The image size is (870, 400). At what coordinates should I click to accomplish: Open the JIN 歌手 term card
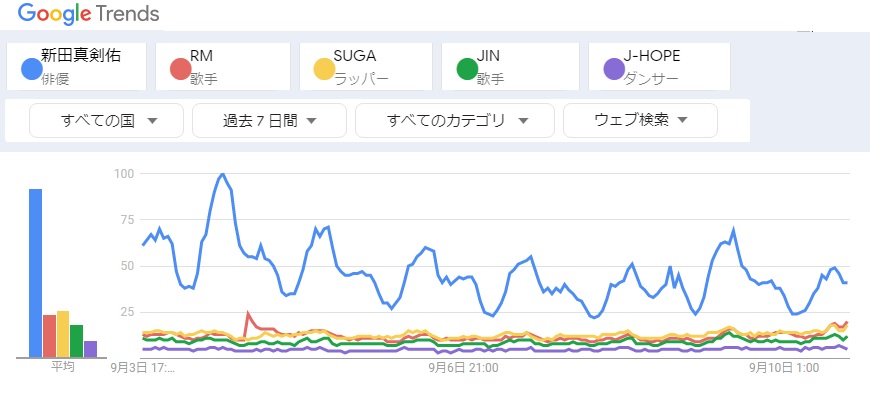pyautogui.click(x=512, y=66)
